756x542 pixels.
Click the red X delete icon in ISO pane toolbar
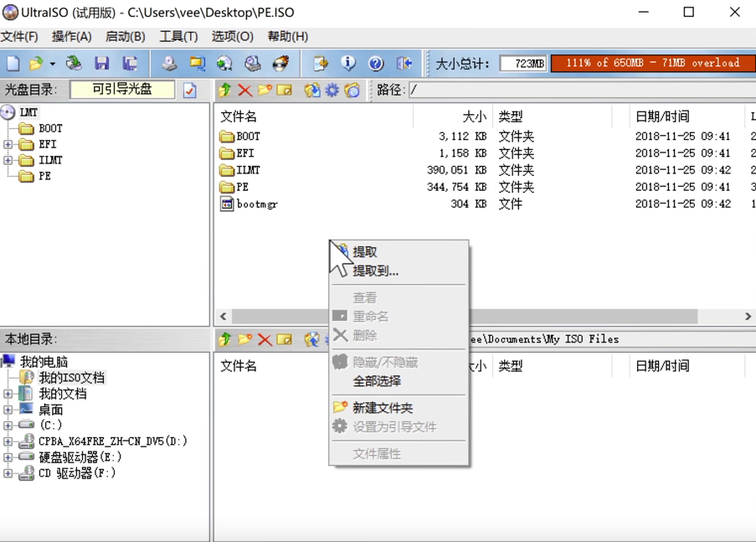(x=245, y=90)
